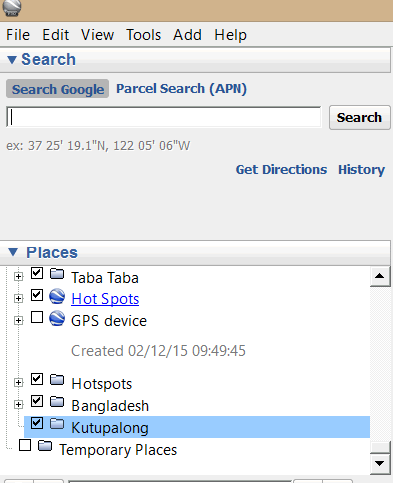Click the Places scrollbar down arrow

380,463
